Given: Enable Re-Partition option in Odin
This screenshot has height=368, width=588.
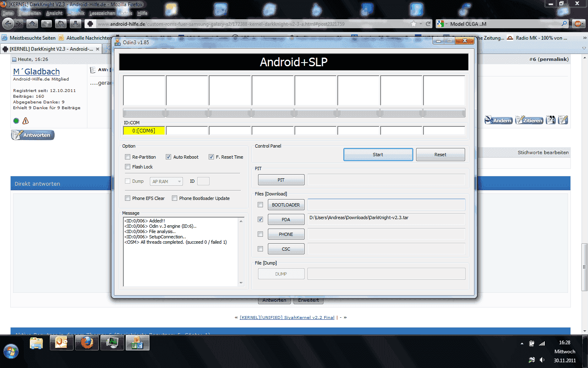Looking at the screenshot, I should (128, 157).
